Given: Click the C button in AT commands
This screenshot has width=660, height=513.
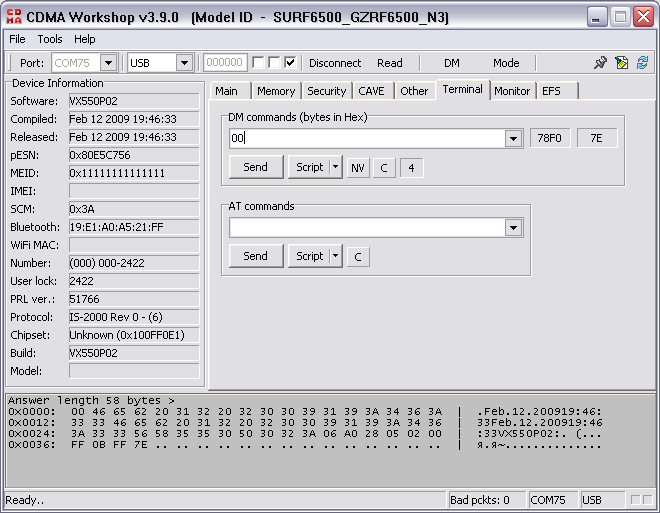Looking at the screenshot, I should coord(358,257).
